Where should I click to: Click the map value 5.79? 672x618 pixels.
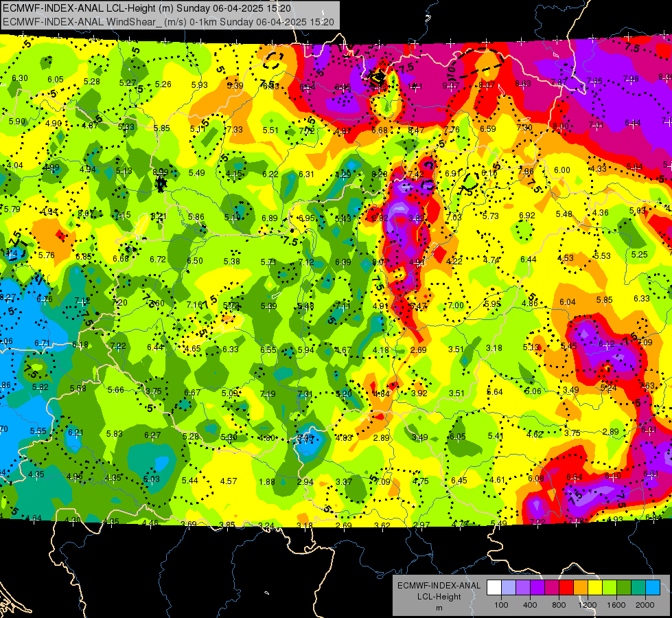pos(12,209)
